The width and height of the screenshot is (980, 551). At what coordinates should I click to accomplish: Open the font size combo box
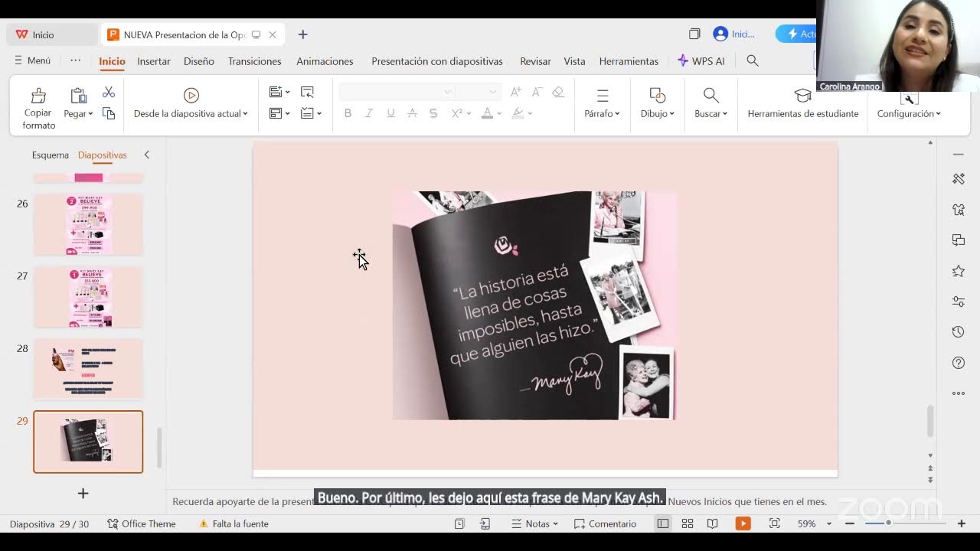point(478,92)
